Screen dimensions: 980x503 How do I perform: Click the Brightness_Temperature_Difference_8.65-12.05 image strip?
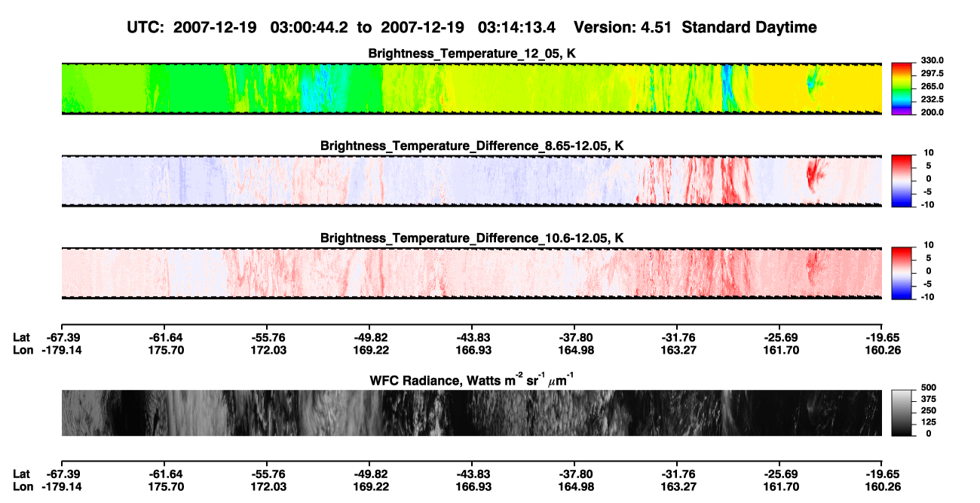pos(472,180)
